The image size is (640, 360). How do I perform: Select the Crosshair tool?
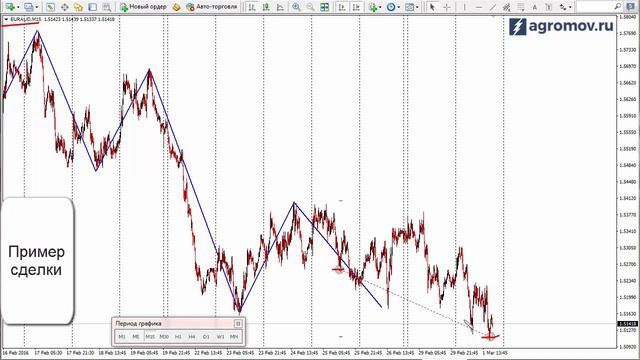click(x=447, y=7)
